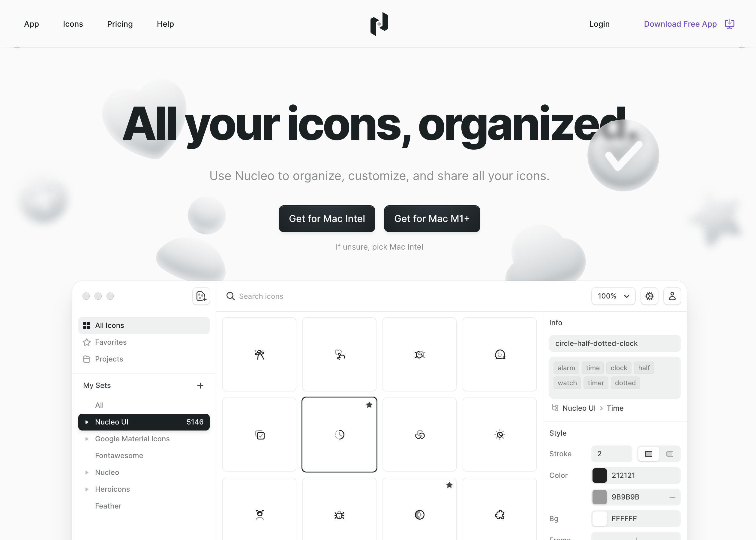Viewport: 756px width, 540px height.
Task: Click the circle-half-dotted-clock icon
Action: 339,434
